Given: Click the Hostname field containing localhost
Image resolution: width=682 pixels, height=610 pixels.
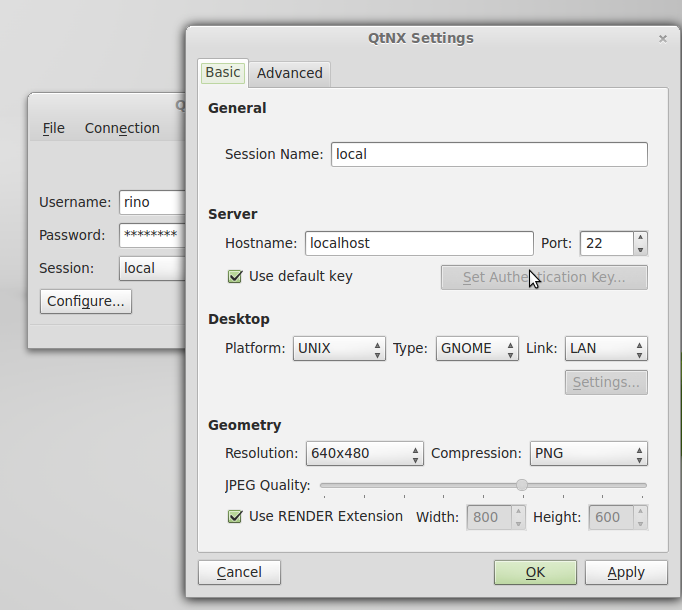Looking at the screenshot, I should [x=419, y=243].
